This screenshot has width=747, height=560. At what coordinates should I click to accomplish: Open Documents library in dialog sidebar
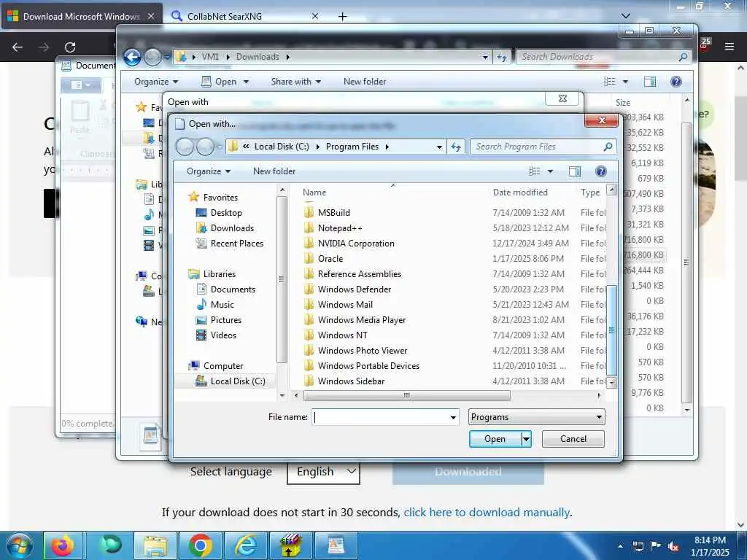(233, 289)
